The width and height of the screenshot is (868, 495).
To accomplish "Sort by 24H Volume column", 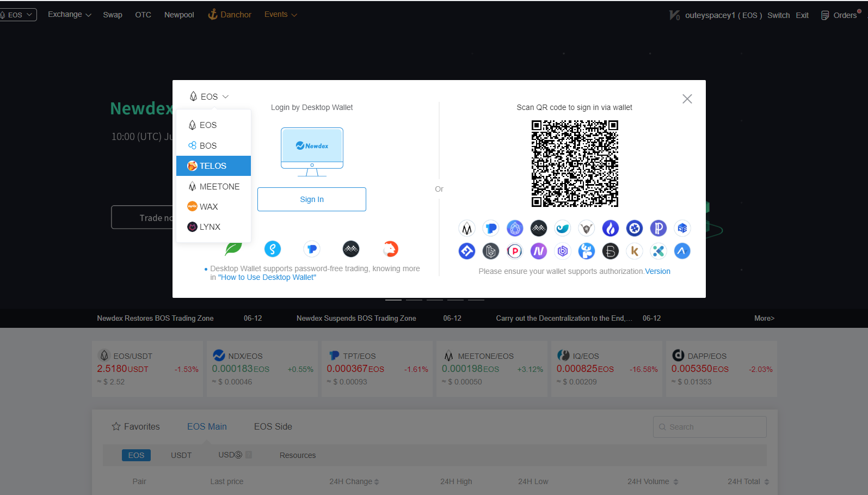I will tap(653, 481).
